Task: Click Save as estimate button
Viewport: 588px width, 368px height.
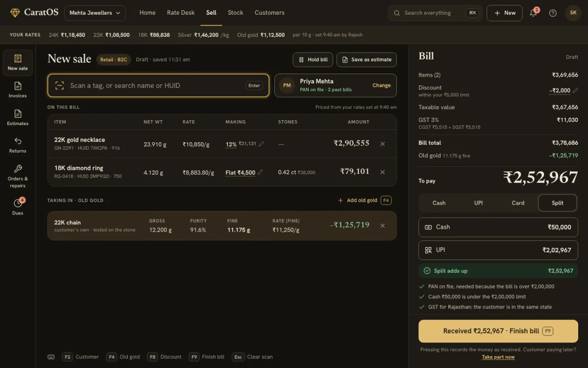Action: (x=367, y=60)
